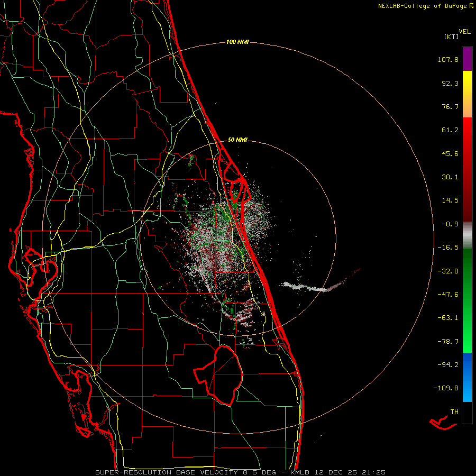Click the TH legend label
Viewport: 476px width, 476px height.
coord(454,411)
